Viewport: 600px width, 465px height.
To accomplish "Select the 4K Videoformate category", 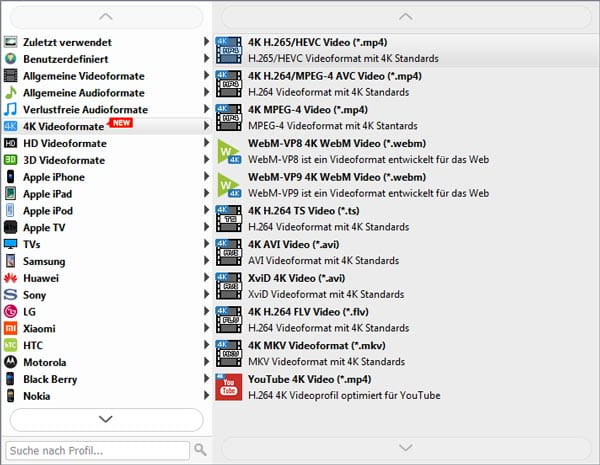I will (x=64, y=126).
